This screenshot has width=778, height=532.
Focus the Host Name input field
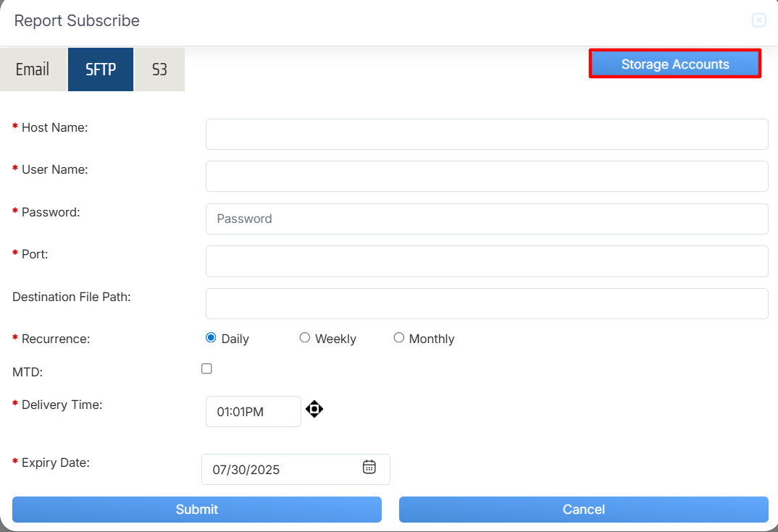point(486,135)
